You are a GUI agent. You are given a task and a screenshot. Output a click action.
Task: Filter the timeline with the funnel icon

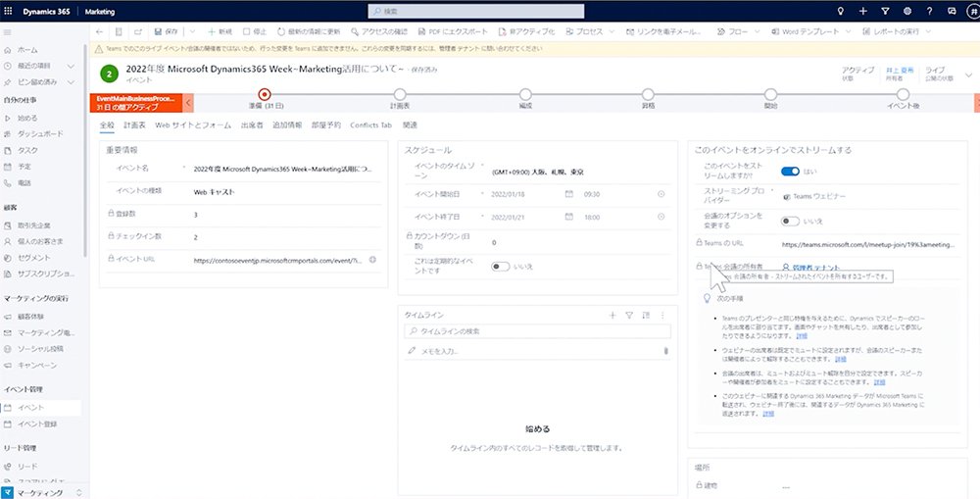tap(629, 315)
